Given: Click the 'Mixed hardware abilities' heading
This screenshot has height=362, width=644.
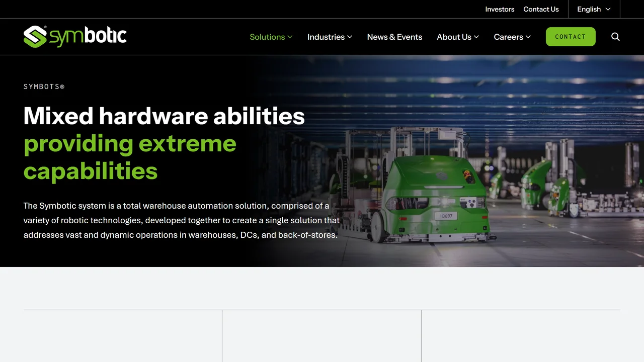Looking at the screenshot, I should (164, 116).
